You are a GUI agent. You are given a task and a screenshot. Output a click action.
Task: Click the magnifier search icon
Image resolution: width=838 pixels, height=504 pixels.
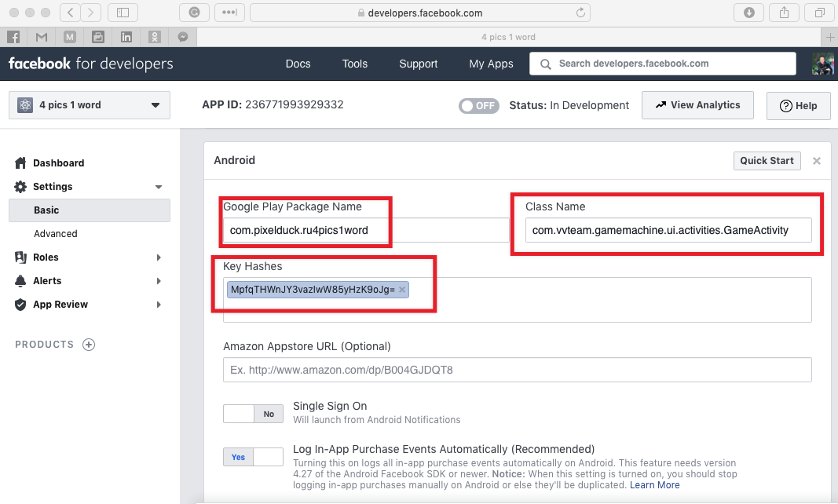(545, 64)
